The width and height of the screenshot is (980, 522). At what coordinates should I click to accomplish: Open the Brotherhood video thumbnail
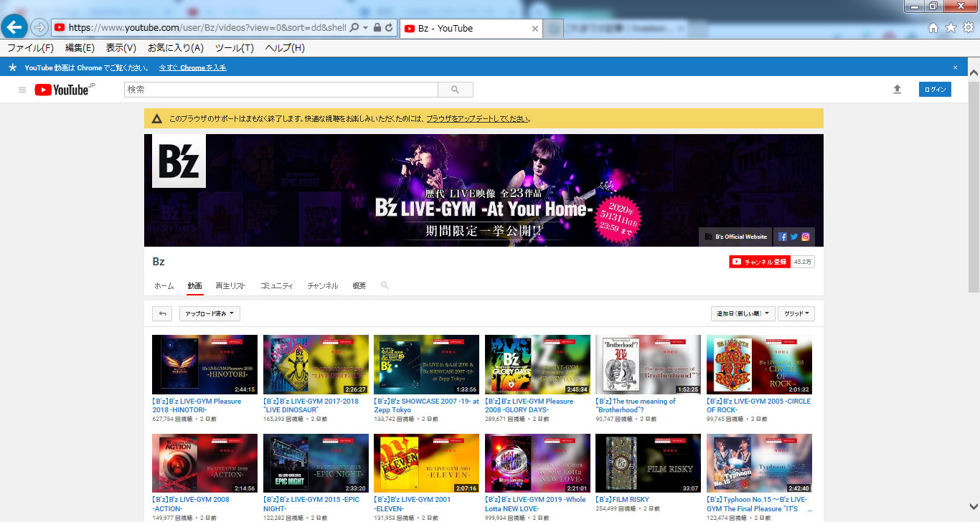point(648,364)
